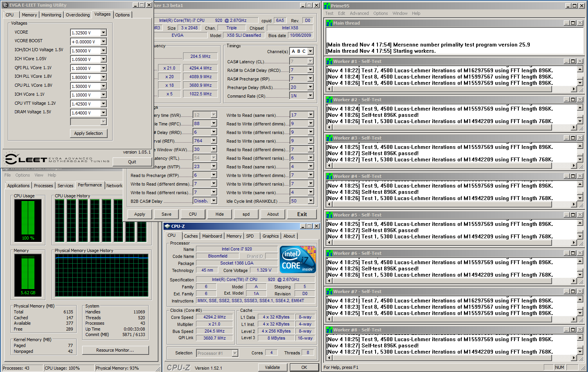Switch to the Caches tab in CPU-Z
This screenshot has height=372, width=588.
point(191,236)
